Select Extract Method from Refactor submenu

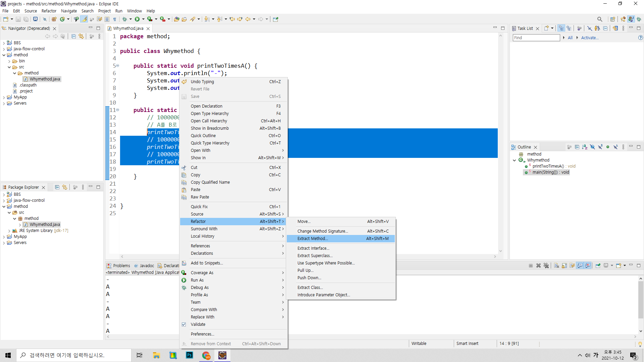[x=313, y=239]
